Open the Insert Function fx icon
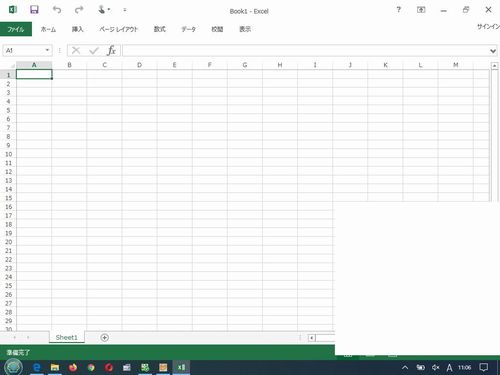This screenshot has width=500, height=375. 111,50
